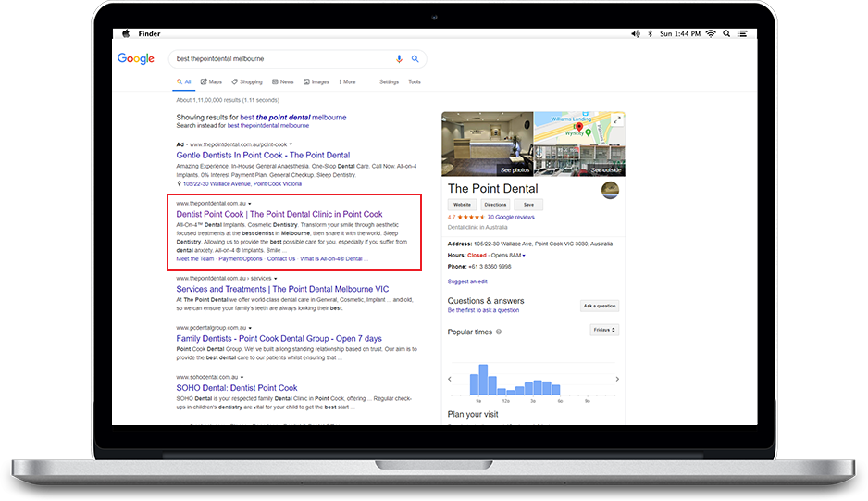Click the five-star rating graphic
This screenshot has height=501, width=868.
pos(470,218)
